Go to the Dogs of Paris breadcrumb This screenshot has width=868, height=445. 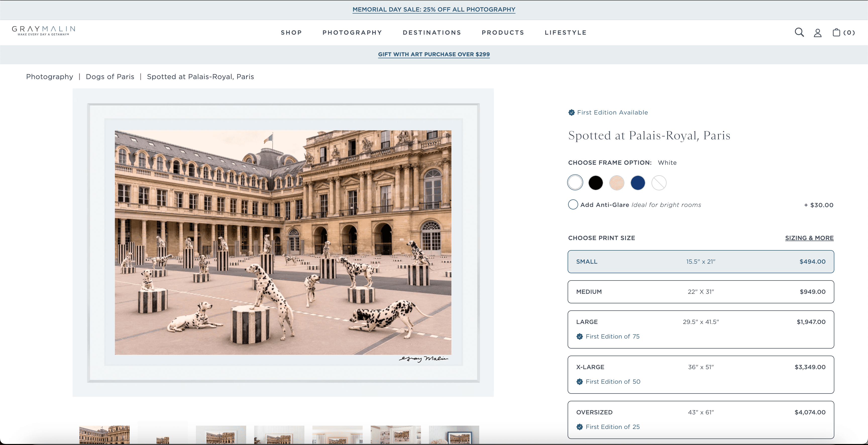110,76
